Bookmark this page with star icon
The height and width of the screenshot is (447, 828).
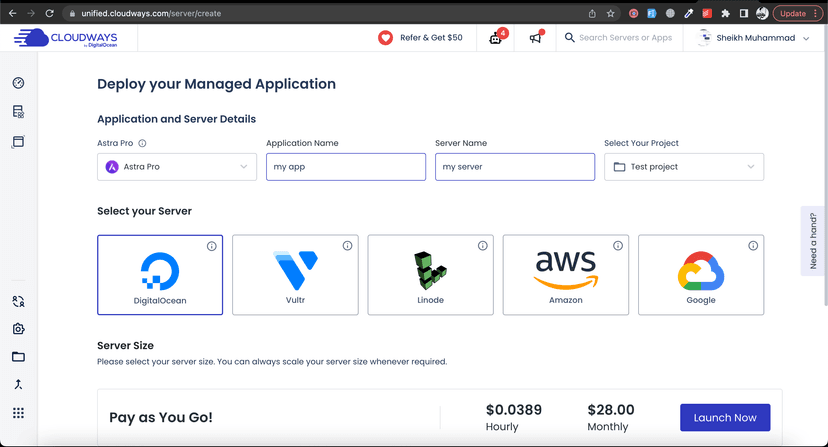point(610,13)
